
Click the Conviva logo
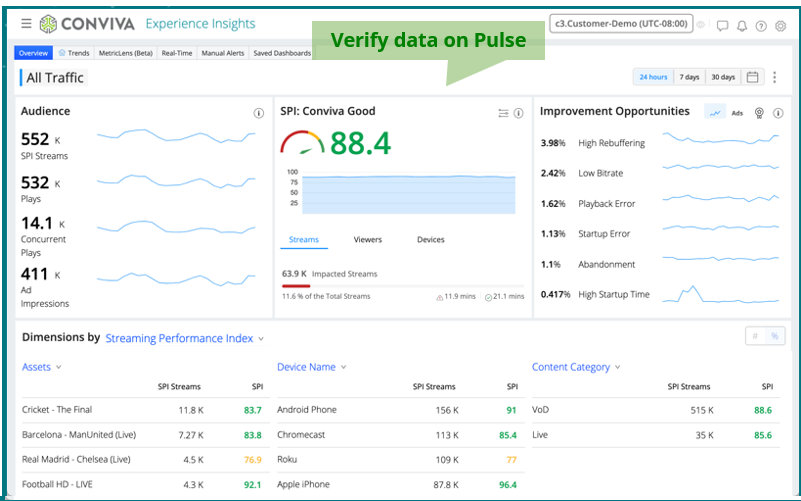click(x=84, y=23)
